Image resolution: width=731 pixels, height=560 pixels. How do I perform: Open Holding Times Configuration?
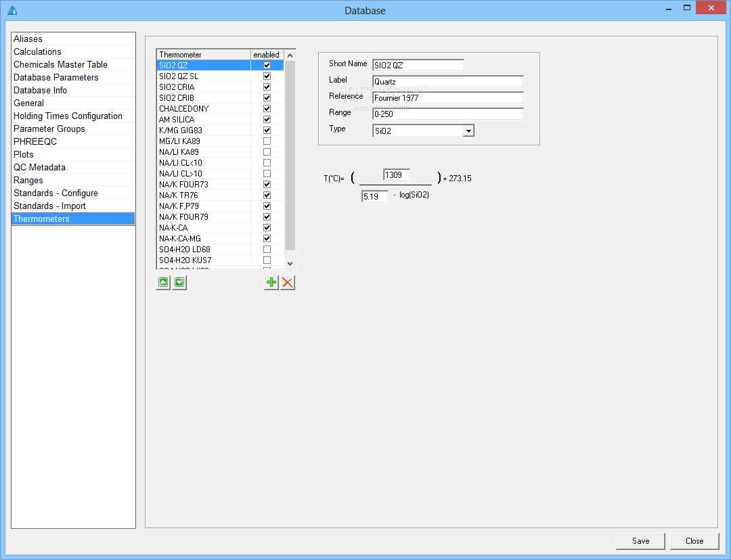pyautogui.click(x=73, y=116)
